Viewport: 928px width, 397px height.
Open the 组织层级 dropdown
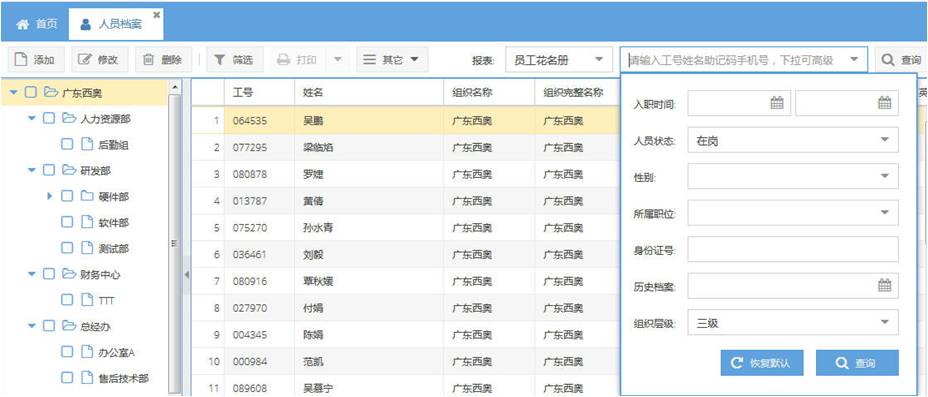[x=793, y=322]
